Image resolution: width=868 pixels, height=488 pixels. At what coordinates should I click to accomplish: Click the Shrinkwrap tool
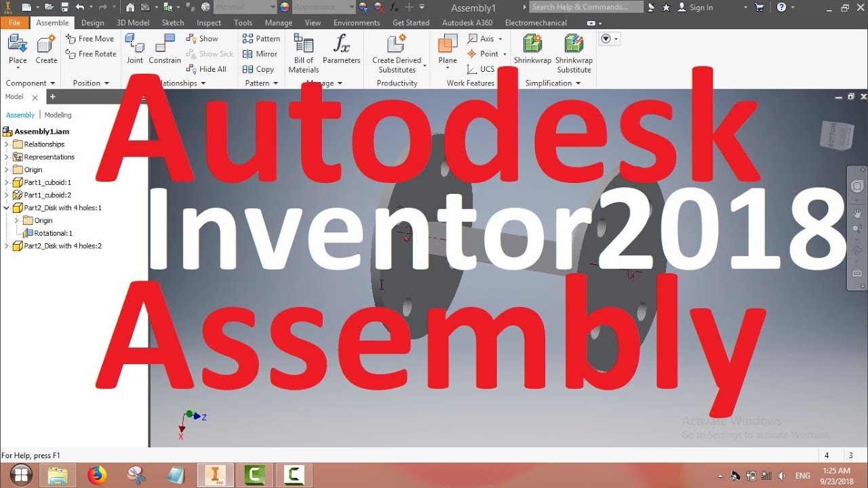pos(533,50)
